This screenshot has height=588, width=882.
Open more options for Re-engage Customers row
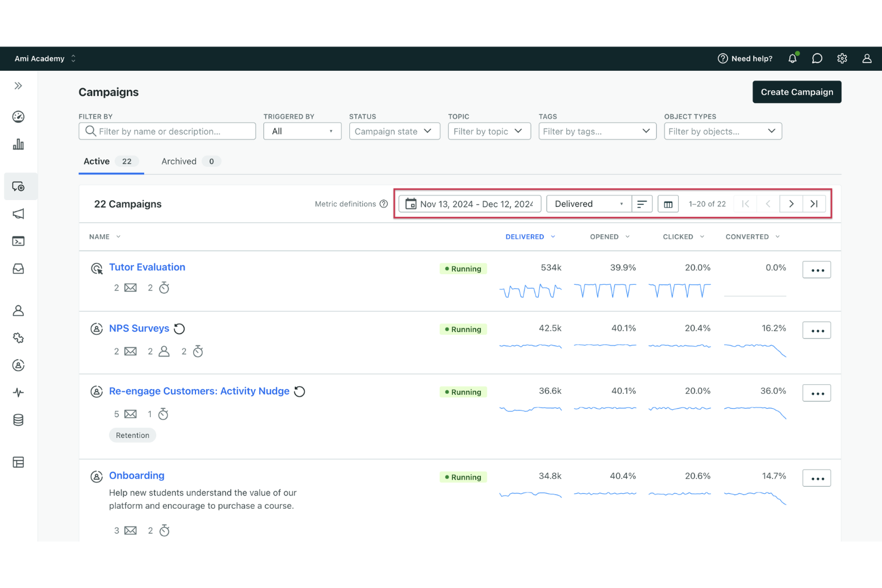point(816,393)
